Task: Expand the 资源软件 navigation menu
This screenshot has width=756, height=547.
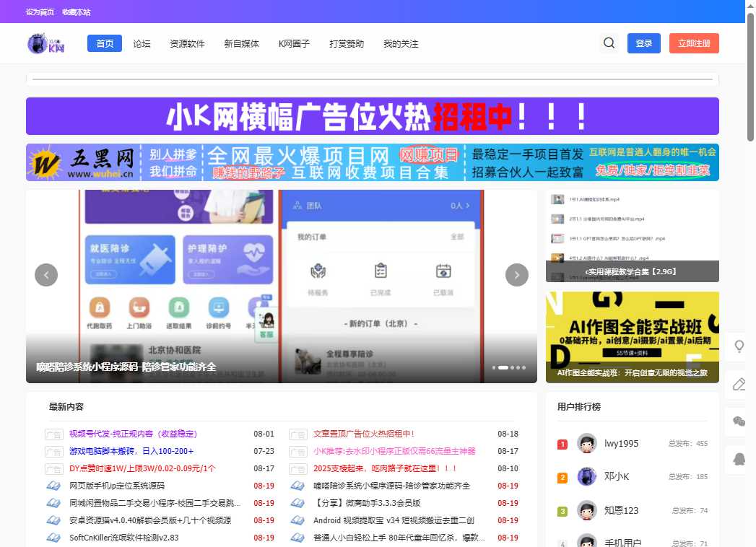Action: point(187,43)
